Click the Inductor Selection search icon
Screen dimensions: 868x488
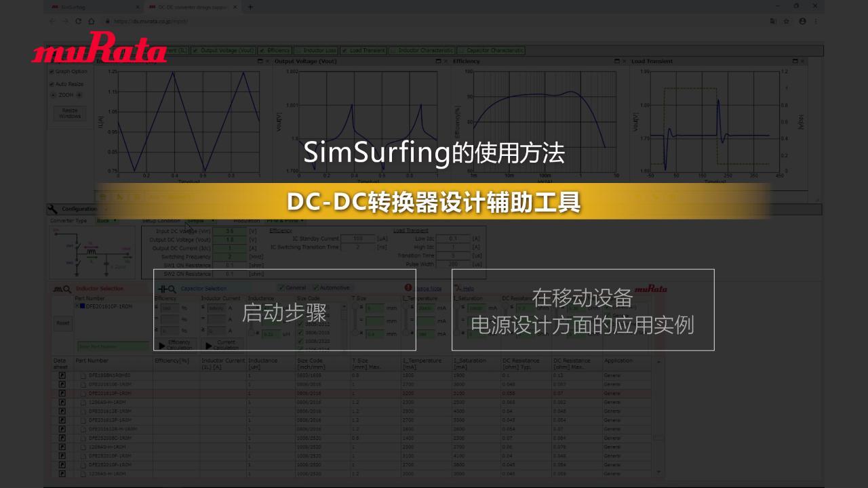[62, 289]
